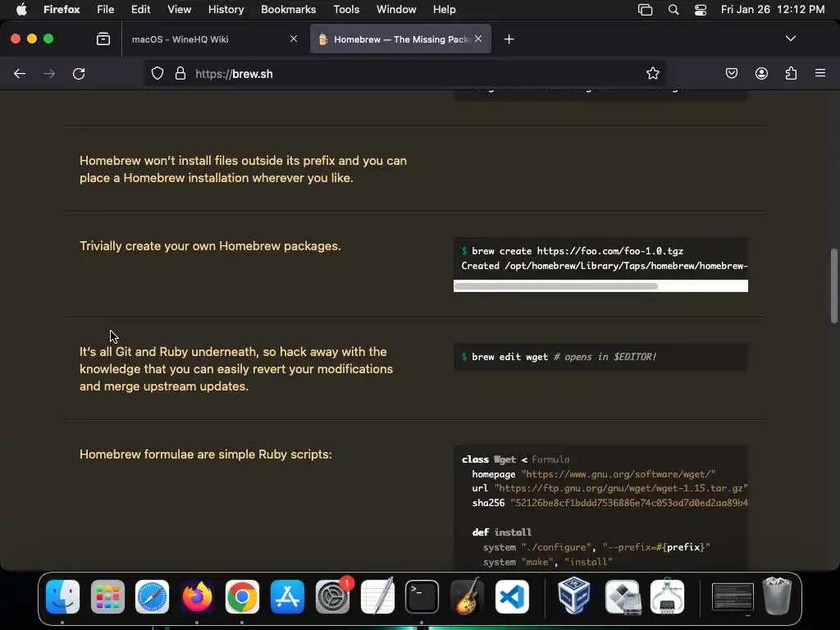840x630 pixels.
Task: Save page to Pocket
Action: pyautogui.click(x=731, y=73)
